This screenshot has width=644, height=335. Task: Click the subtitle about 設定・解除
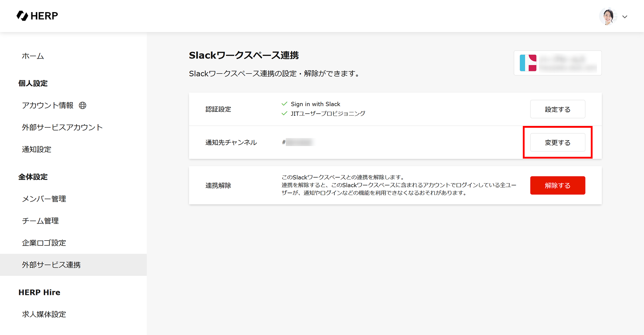pos(275,74)
